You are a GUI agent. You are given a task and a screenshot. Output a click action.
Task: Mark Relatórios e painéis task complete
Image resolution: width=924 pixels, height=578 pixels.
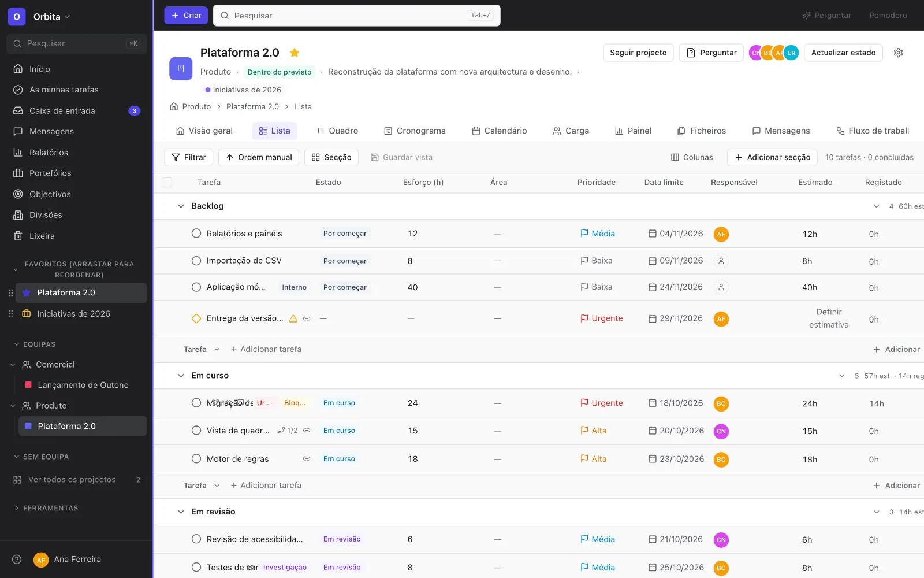(196, 234)
